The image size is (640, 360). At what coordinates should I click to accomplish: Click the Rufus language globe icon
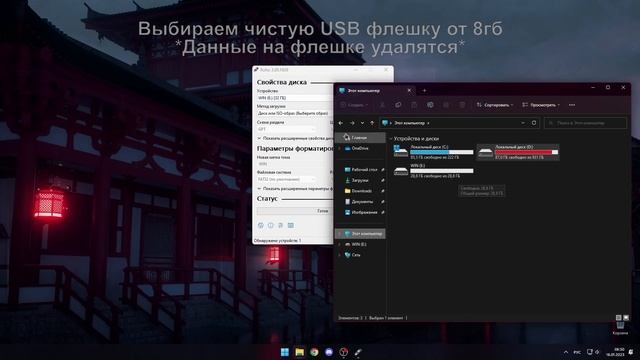261,225
